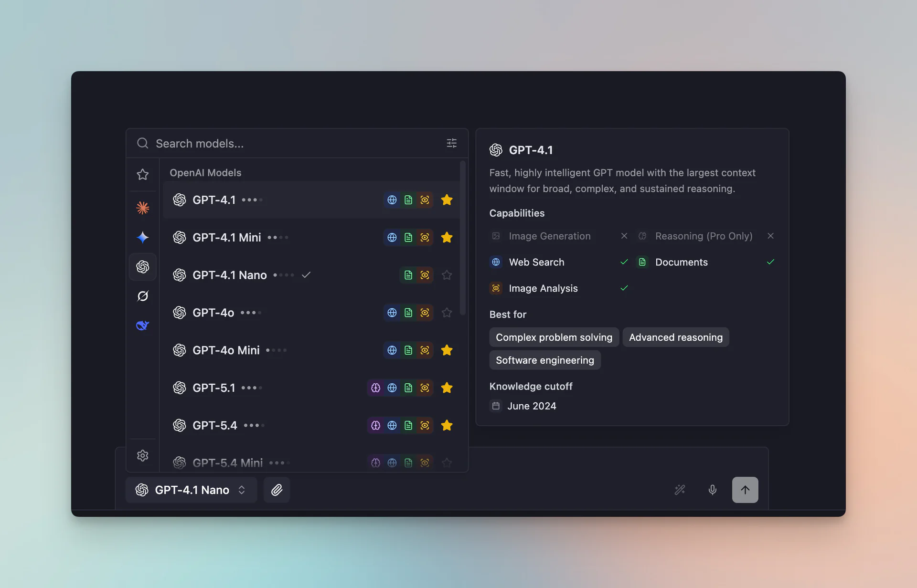Click the documents icon on GPT-4o row
Screen dimensions: 917x588
point(408,313)
